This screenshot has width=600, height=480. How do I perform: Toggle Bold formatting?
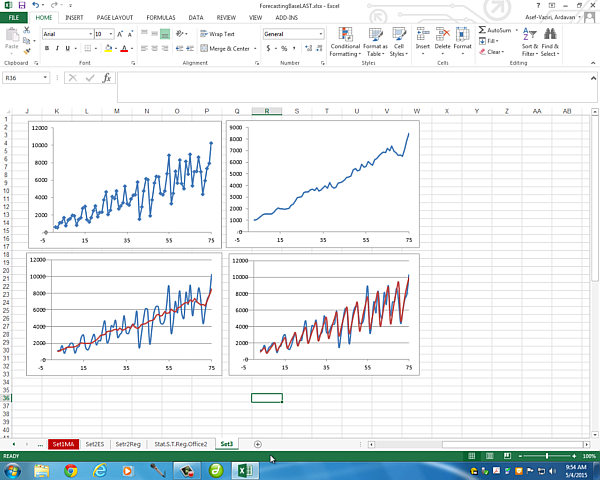point(47,48)
